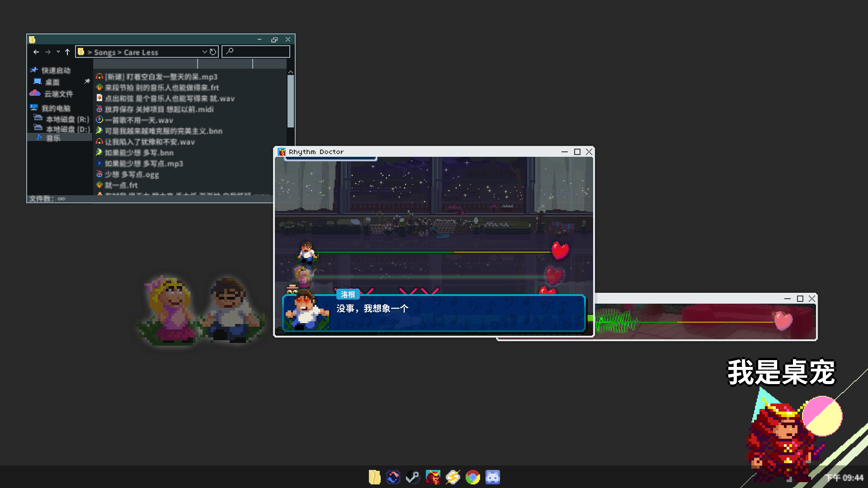Click the banana icon of 完美主义.bnn
This screenshot has width=868, height=488.
tap(99, 131)
